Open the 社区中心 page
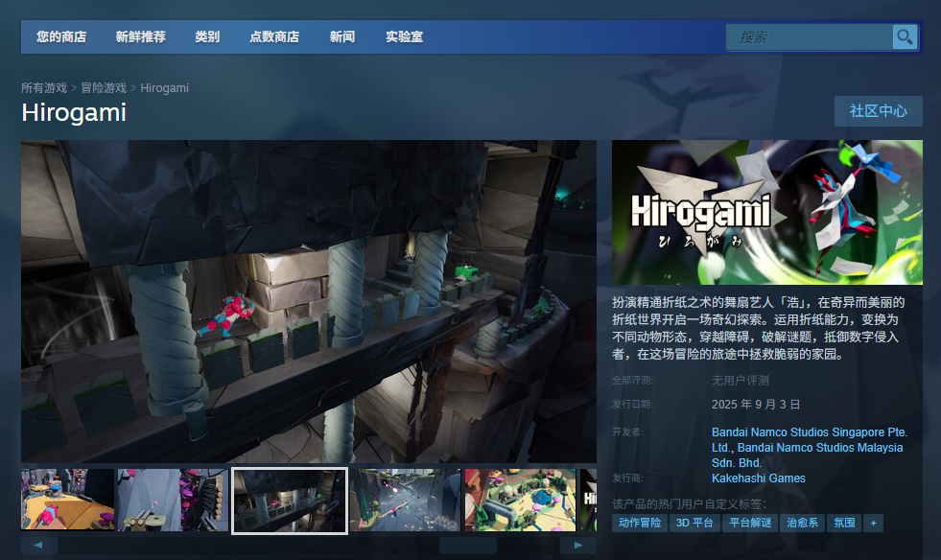The width and height of the screenshot is (941, 560). click(878, 111)
